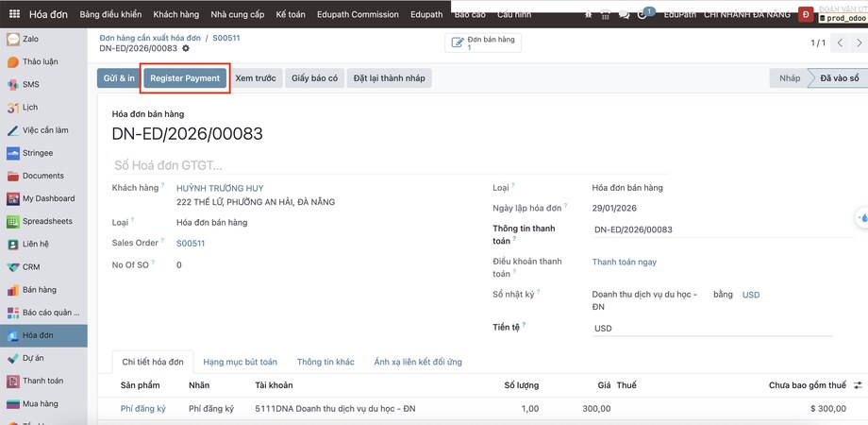Click the 29/01/2026 invoice date value

[x=614, y=209]
